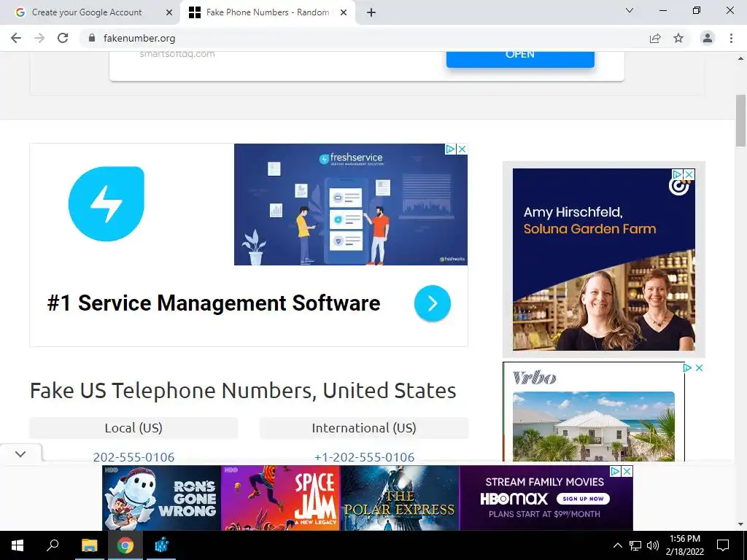
Task: Click the Vrbo logo
Action: click(x=535, y=378)
